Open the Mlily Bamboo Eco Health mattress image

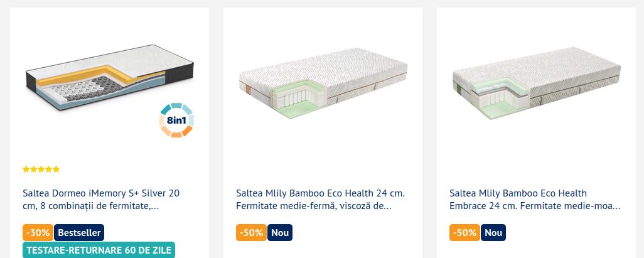(323, 83)
